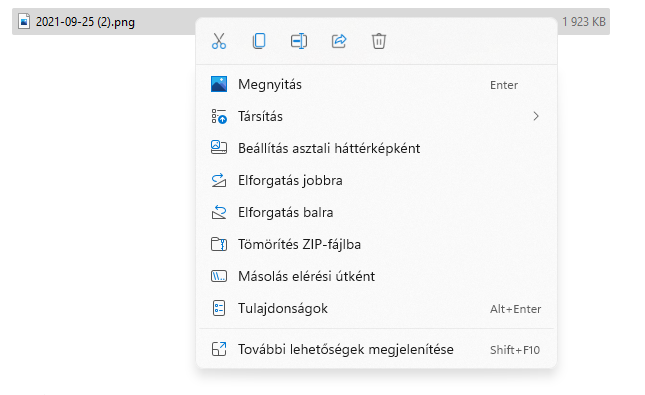Select Beállítás asztali háttérképként

(376, 148)
